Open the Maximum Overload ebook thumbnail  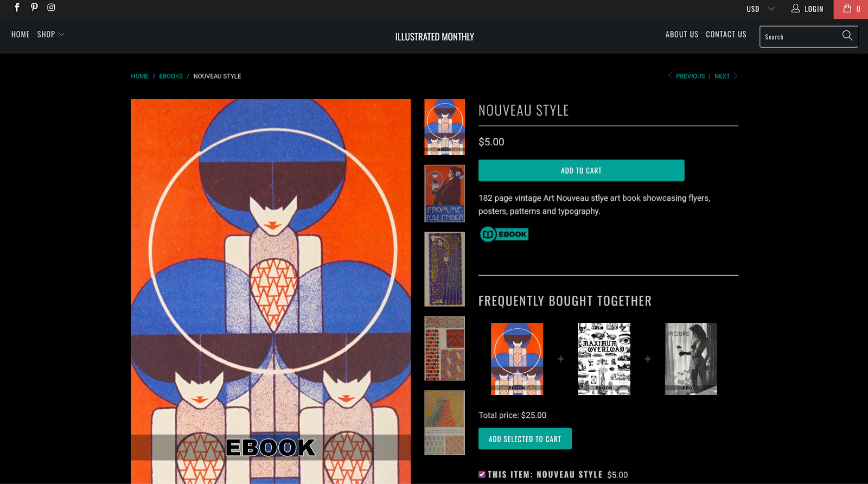(604, 359)
